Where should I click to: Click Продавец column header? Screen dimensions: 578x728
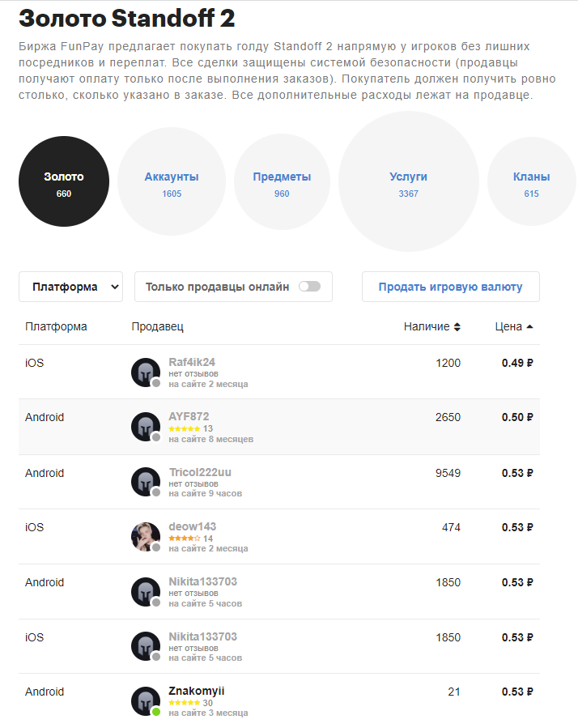(x=157, y=327)
